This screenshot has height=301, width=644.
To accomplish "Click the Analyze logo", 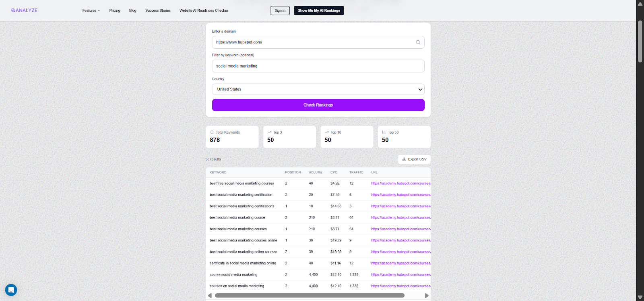I will [24, 10].
